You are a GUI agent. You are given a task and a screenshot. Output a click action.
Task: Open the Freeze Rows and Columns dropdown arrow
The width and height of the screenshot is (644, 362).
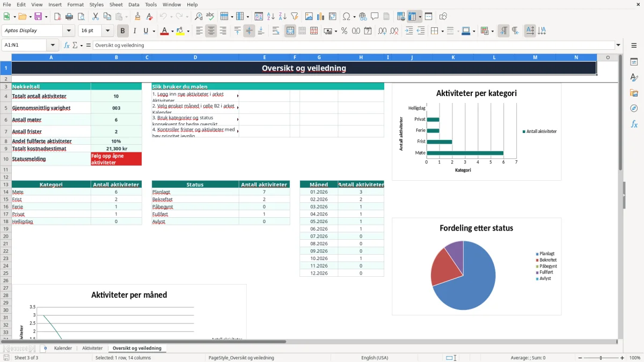click(x=420, y=17)
